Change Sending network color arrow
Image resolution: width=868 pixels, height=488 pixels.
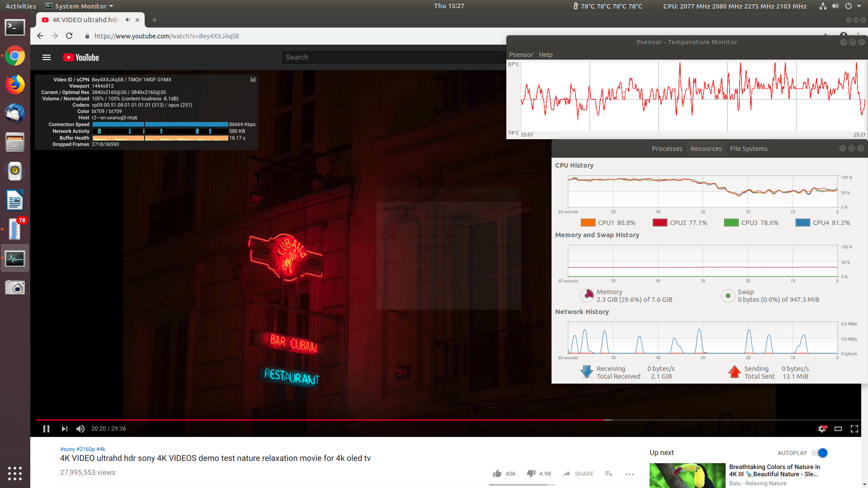pos(735,372)
